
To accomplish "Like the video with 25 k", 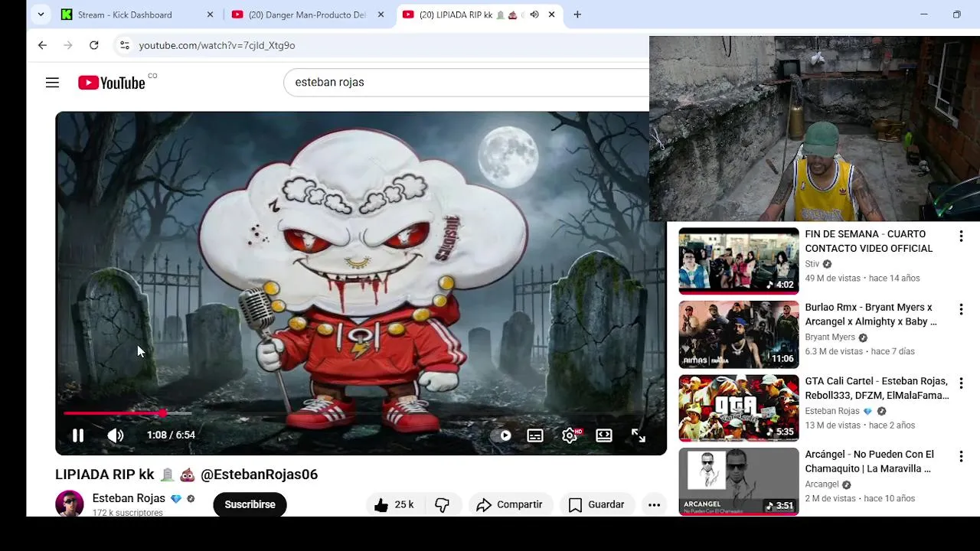I will point(395,505).
